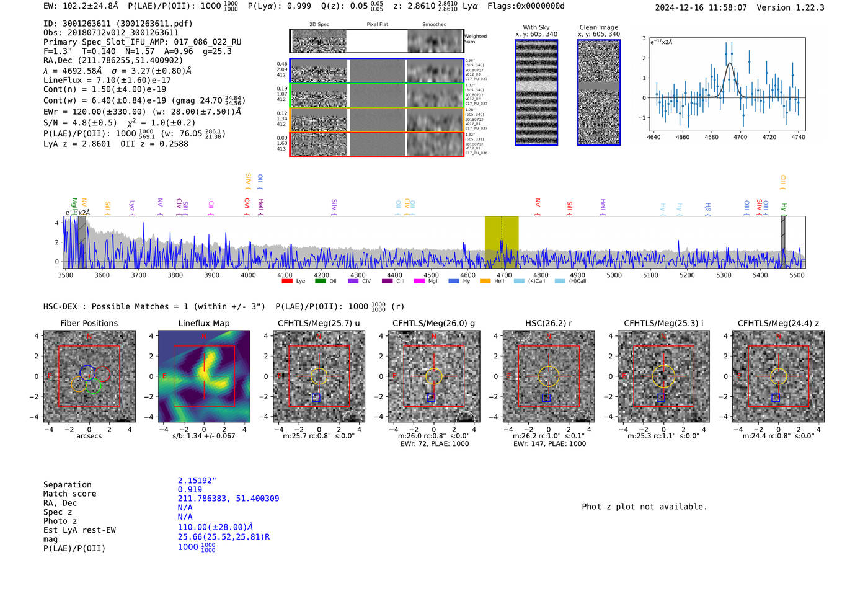This screenshot has width=868, height=591.
Task: Click the CIV legend swatch
Action: [x=353, y=281]
